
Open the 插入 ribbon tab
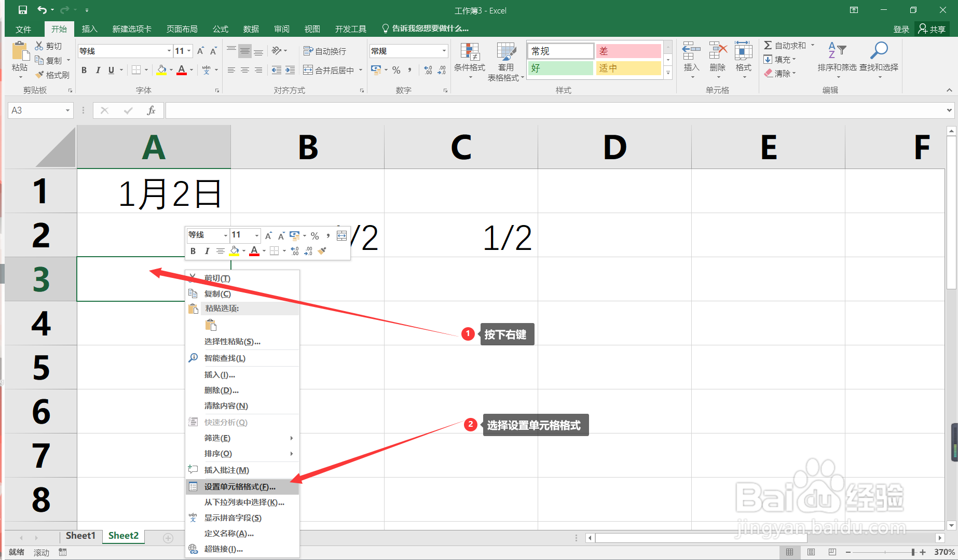coord(90,29)
